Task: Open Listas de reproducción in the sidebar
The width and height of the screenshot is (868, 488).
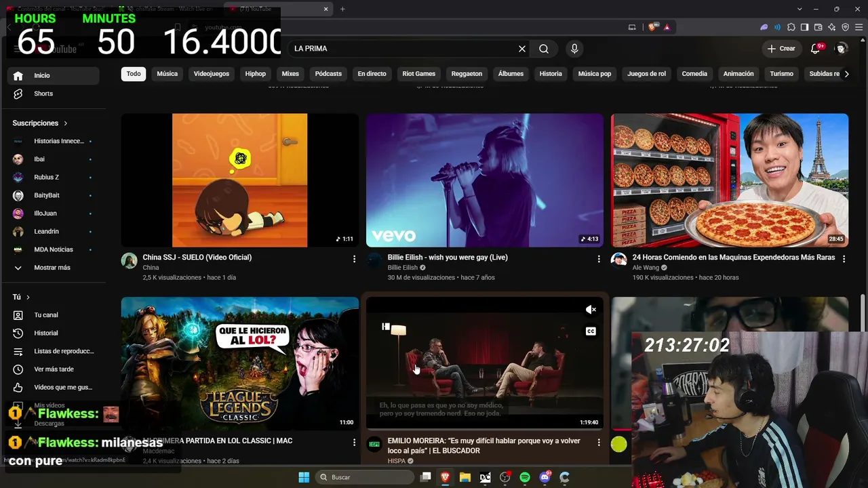Action: (x=54, y=351)
